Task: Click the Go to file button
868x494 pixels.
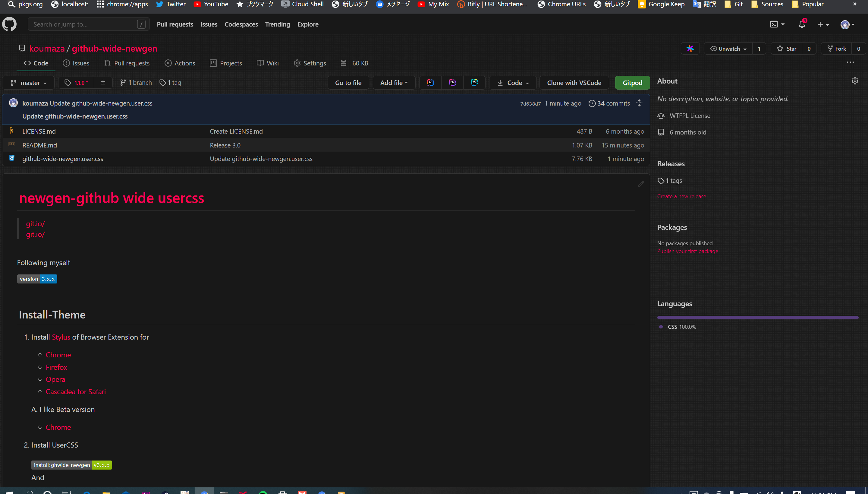Action: [348, 82]
